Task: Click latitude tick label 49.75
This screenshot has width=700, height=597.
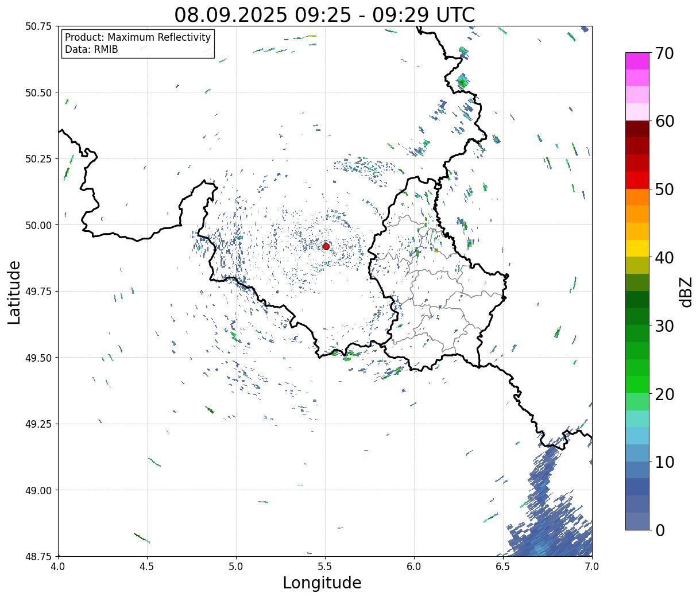Action: 38,291
